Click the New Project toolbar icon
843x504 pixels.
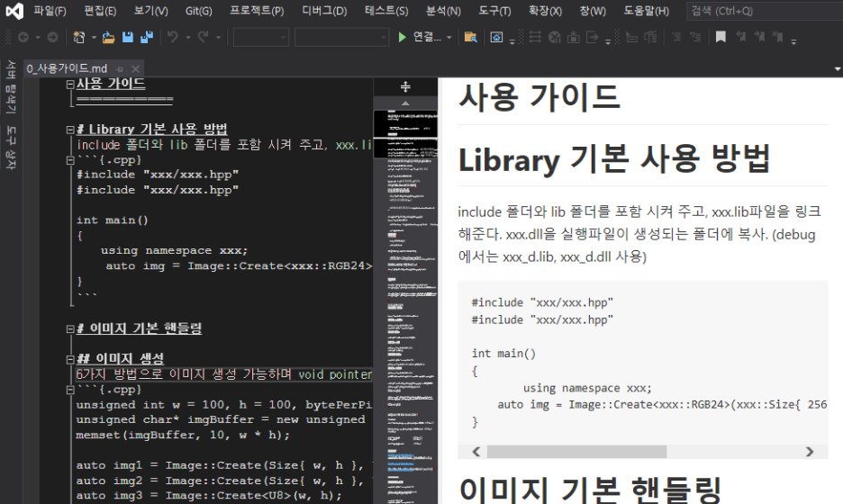point(79,37)
